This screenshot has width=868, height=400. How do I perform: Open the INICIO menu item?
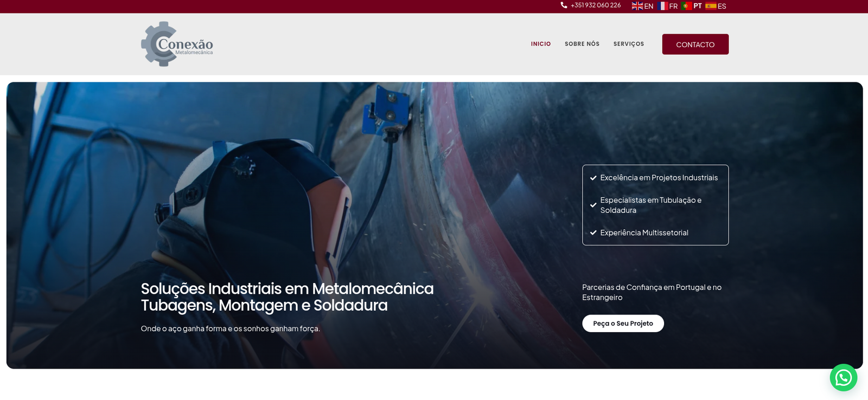[541, 44]
